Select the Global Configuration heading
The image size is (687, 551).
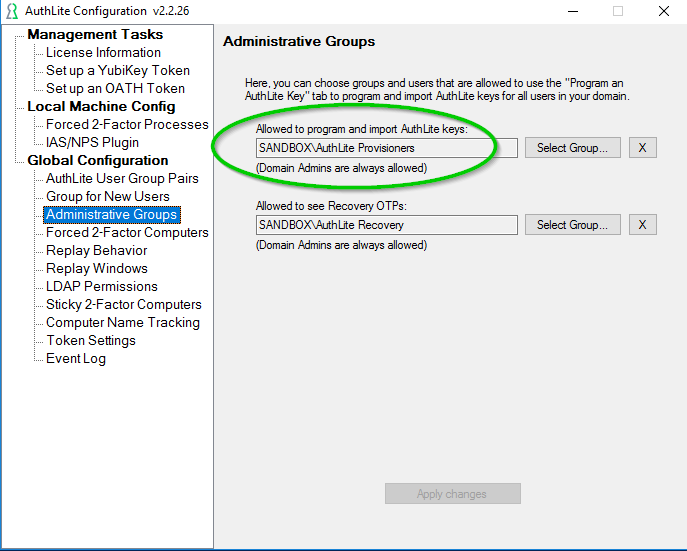click(98, 160)
